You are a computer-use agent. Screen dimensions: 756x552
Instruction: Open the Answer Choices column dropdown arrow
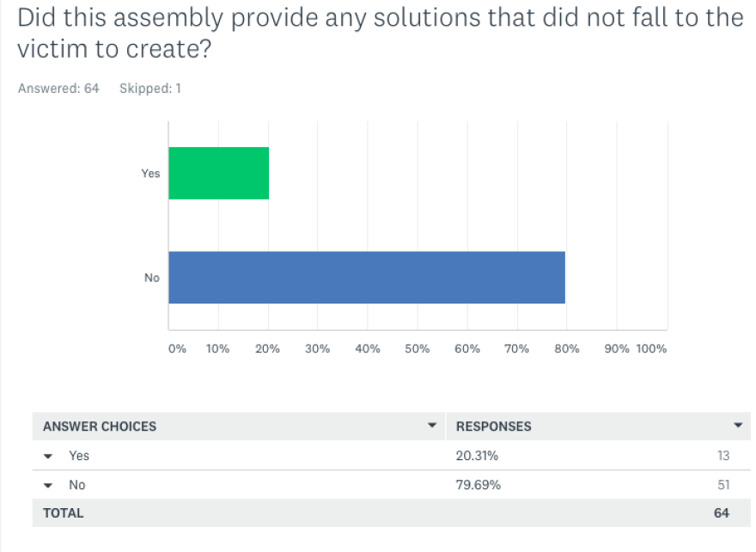click(x=431, y=426)
